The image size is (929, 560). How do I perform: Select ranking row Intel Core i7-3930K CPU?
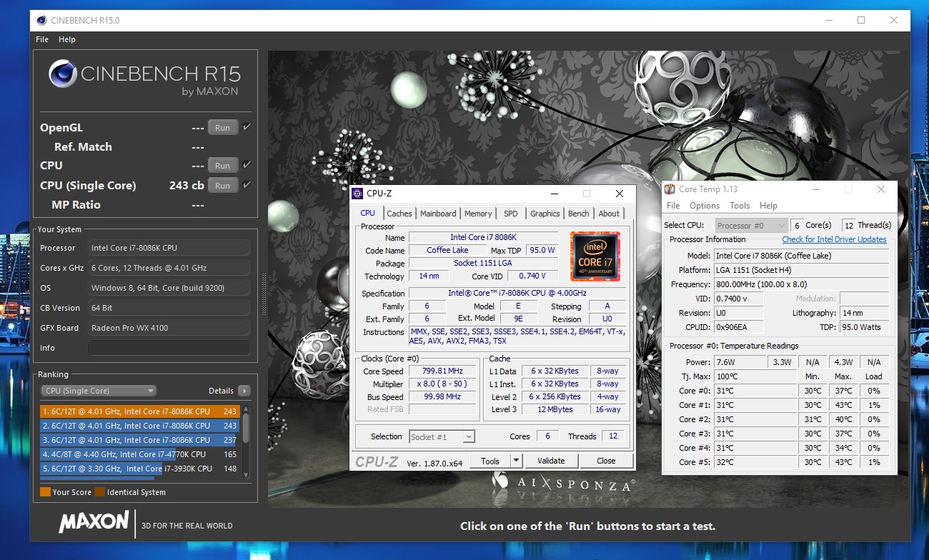pyautogui.click(x=139, y=469)
